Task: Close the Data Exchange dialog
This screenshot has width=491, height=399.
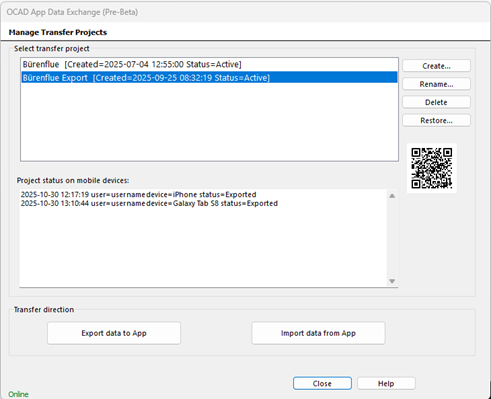Action: click(x=322, y=383)
